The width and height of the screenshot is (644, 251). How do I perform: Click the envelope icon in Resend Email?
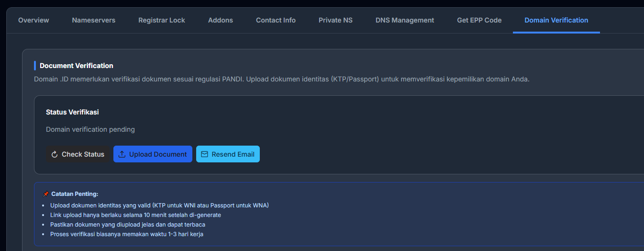(x=205, y=154)
